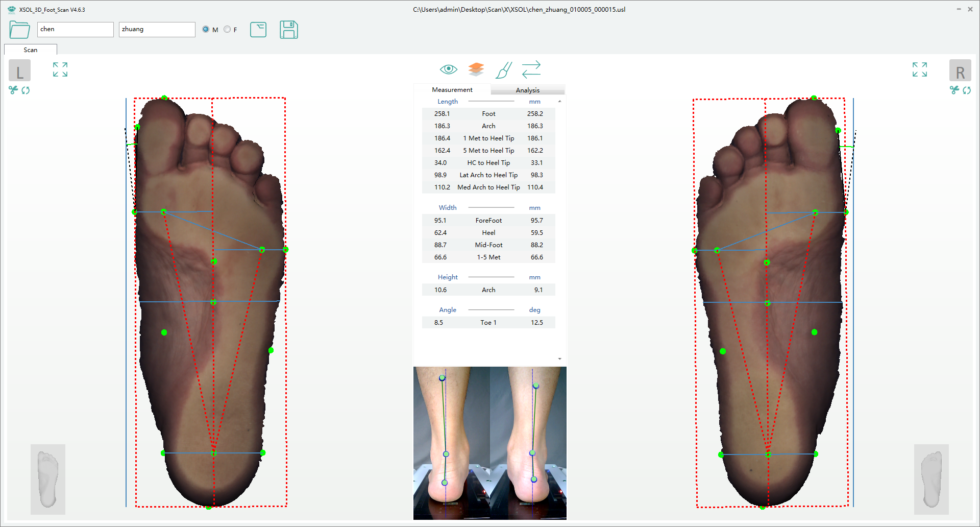980x527 pixels.
Task: Click the first name field containing chen
Action: (x=75, y=30)
